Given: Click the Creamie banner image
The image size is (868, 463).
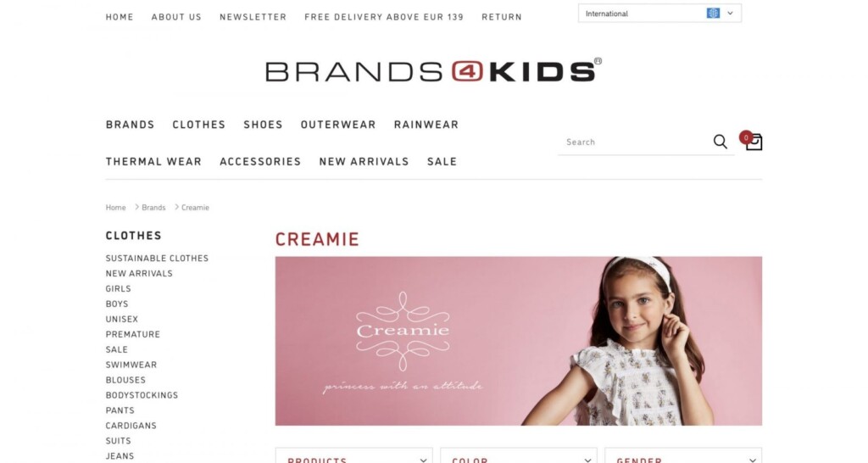Looking at the screenshot, I should pyautogui.click(x=518, y=341).
